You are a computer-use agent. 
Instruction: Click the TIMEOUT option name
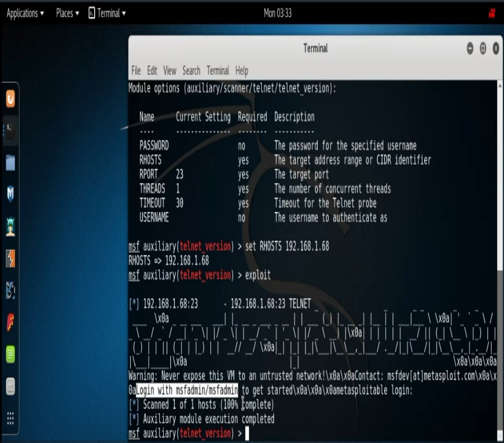coord(152,203)
